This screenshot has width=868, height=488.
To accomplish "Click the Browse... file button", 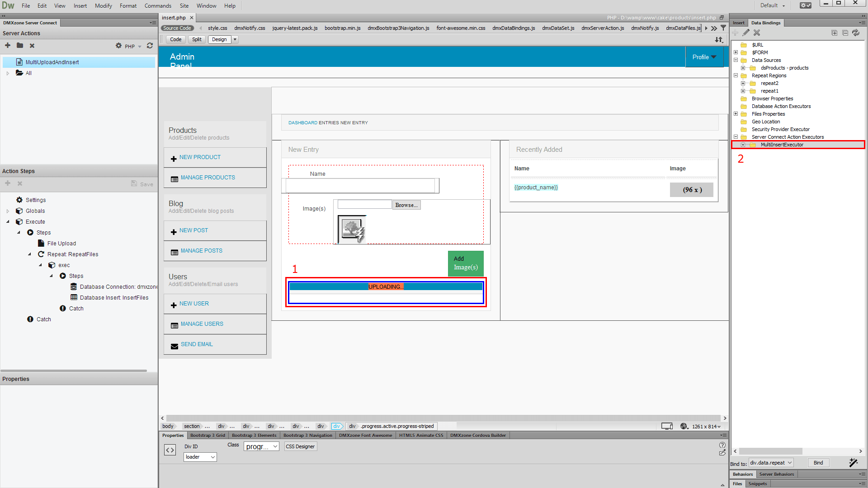I will 406,205.
